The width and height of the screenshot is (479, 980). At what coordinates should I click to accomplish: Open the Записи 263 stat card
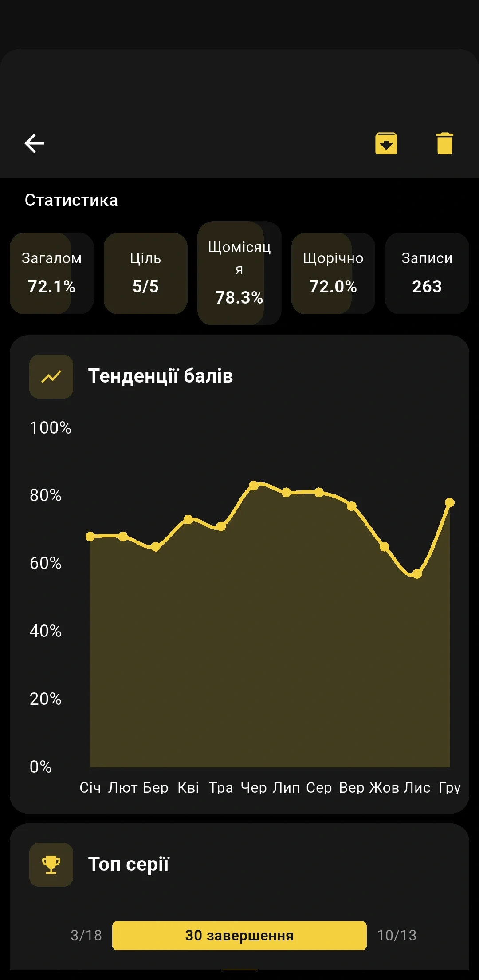pyautogui.click(x=427, y=273)
